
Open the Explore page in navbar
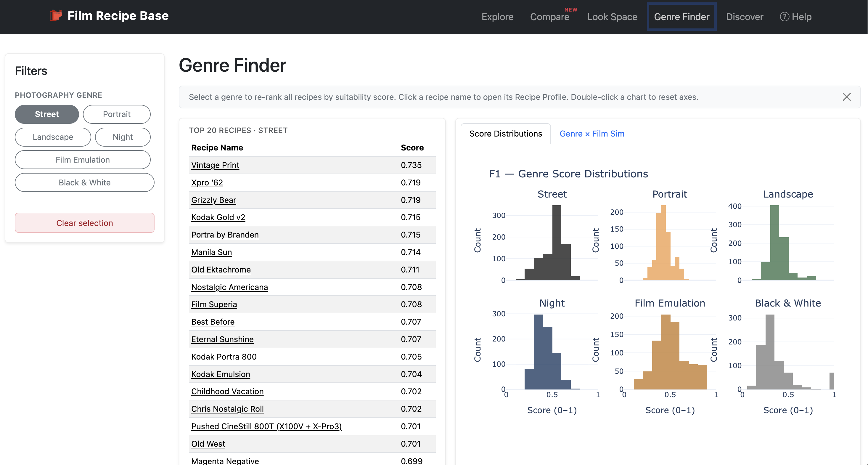coord(497,17)
